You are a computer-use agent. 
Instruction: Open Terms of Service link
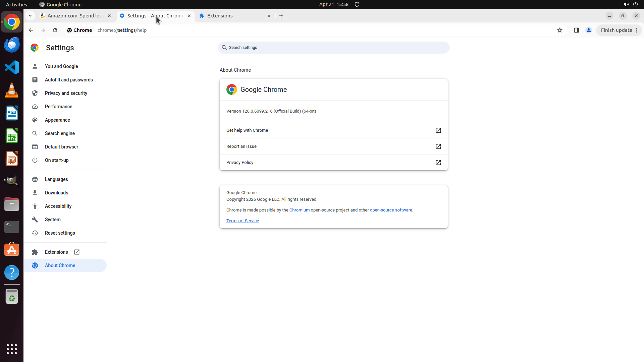[x=243, y=221]
